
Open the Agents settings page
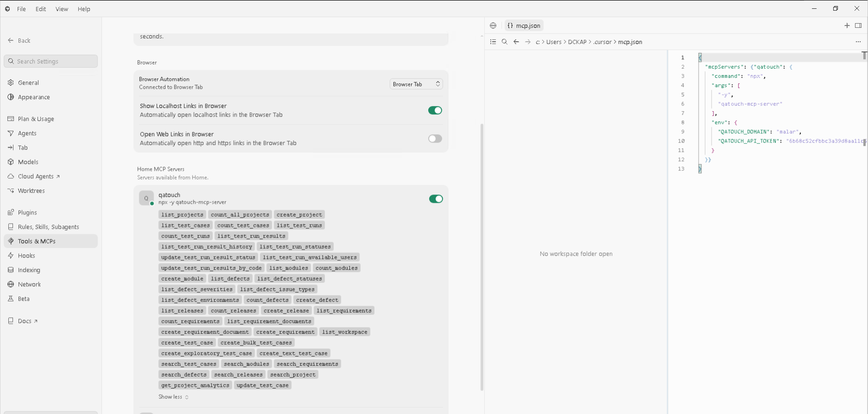click(x=50, y=133)
